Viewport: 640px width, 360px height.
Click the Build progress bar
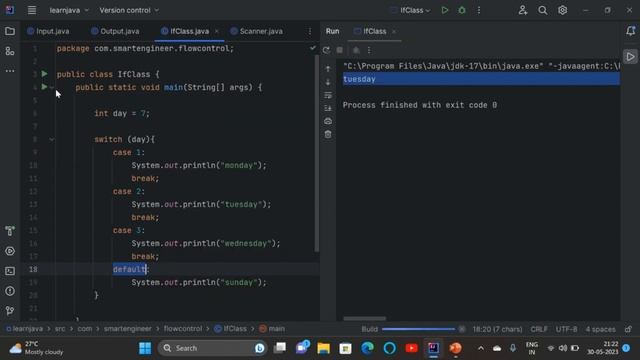pyautogui.click(x=418, y=329)
